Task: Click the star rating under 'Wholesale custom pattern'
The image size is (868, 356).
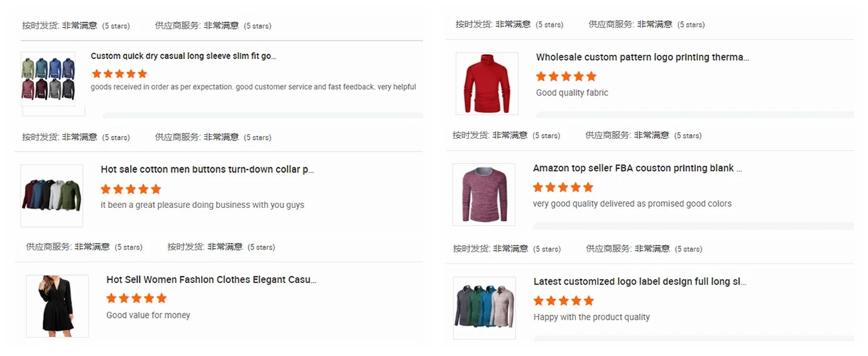Action: pos(566,77)
